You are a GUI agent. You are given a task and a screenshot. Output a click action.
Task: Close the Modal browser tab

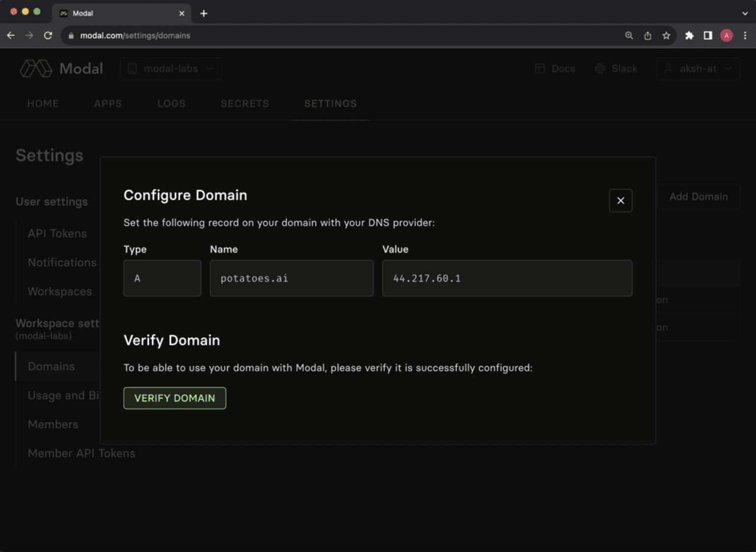(182, 13)
